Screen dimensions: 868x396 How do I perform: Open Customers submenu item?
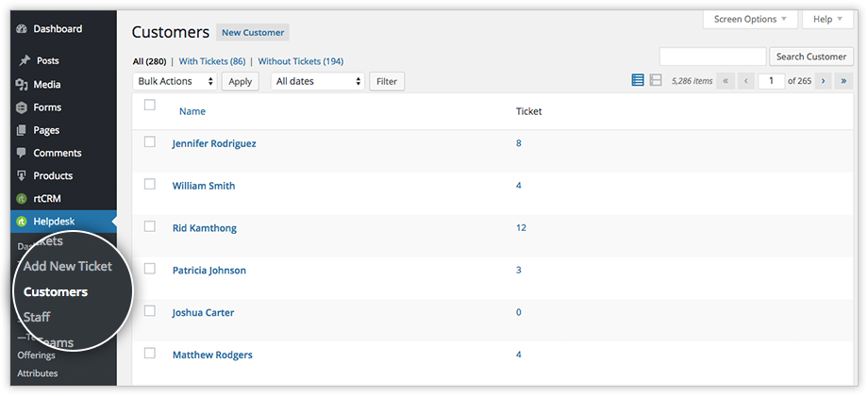[x=56, y=292]
